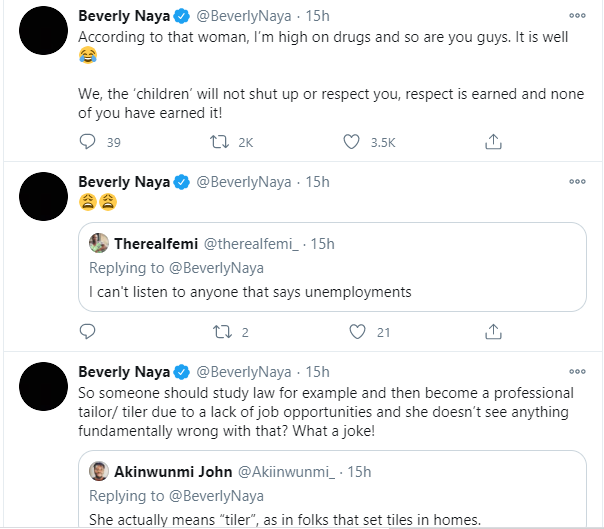Open @BeverlyNaya handle in first tweet
604x529 pixels.
pos(244,16)
